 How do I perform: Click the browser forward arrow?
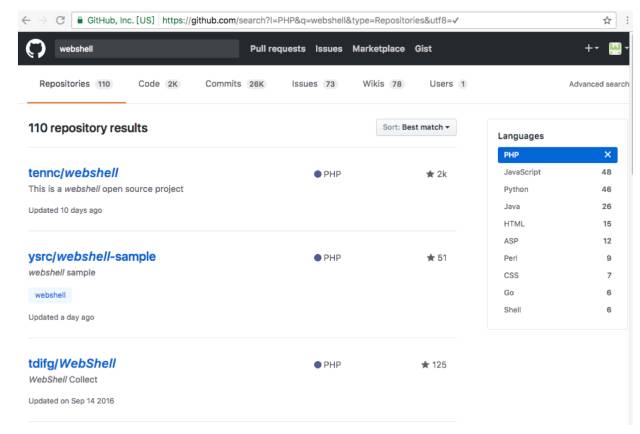point(43,20)
